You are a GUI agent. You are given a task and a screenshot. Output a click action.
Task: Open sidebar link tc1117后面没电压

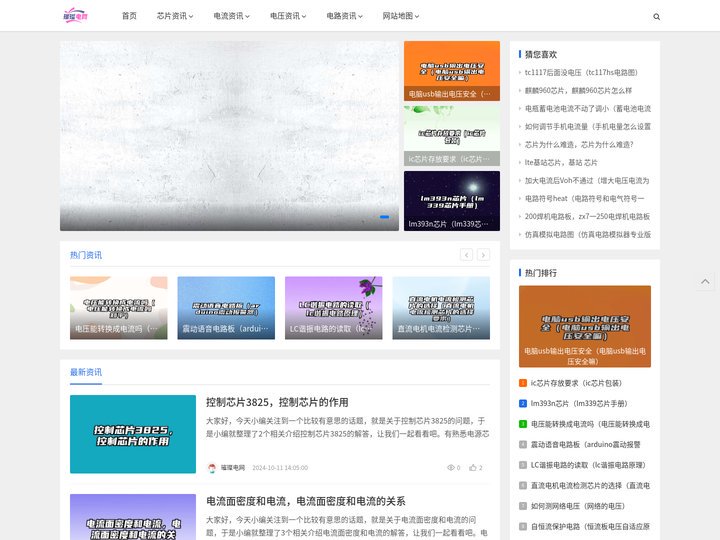[x=581, y=72]
